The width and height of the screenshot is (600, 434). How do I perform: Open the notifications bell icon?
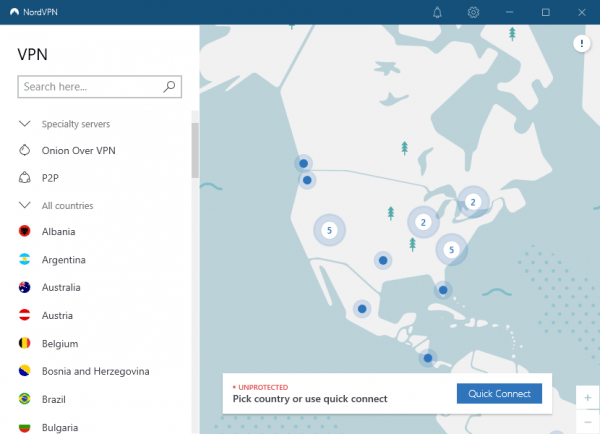coord(437,12)
